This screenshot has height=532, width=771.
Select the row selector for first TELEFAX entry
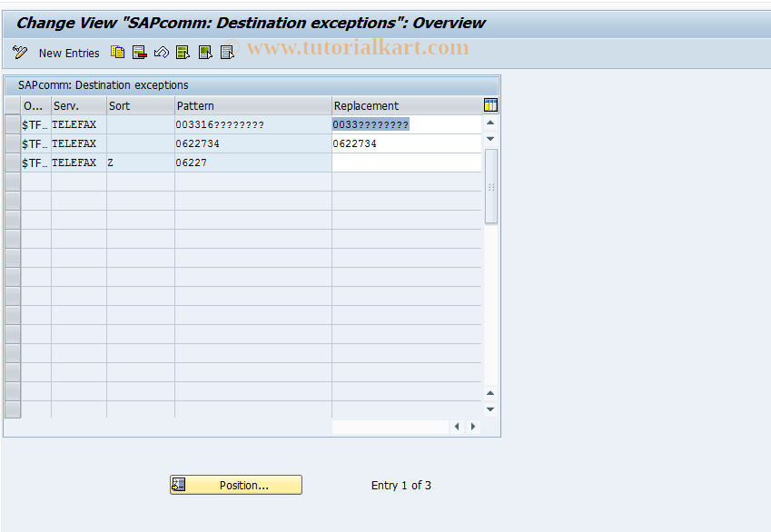12,124
